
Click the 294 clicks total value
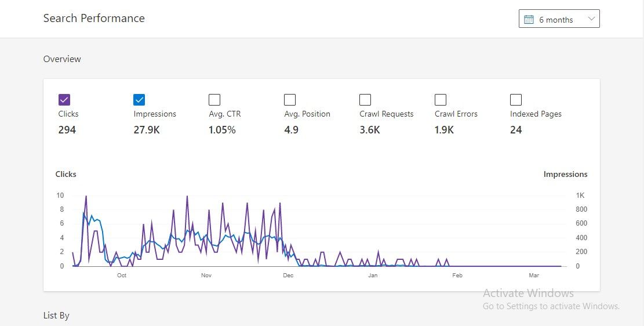[x=67, y=130]
